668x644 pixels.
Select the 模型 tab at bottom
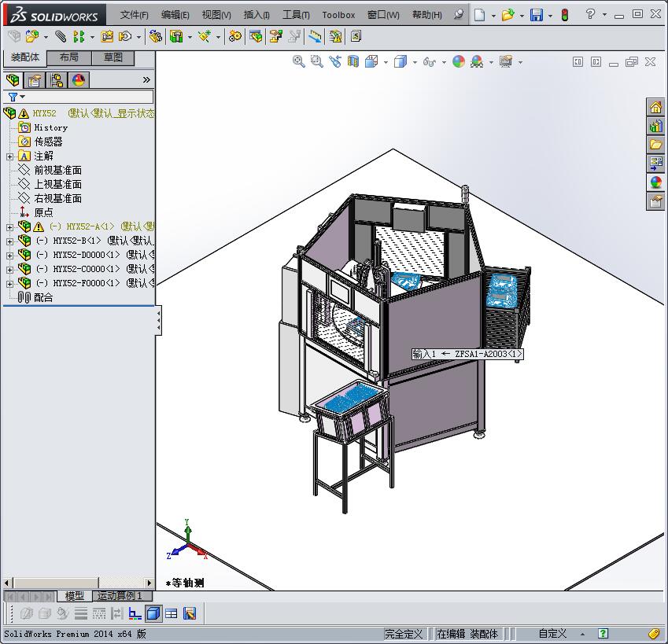tap(74, 595)
